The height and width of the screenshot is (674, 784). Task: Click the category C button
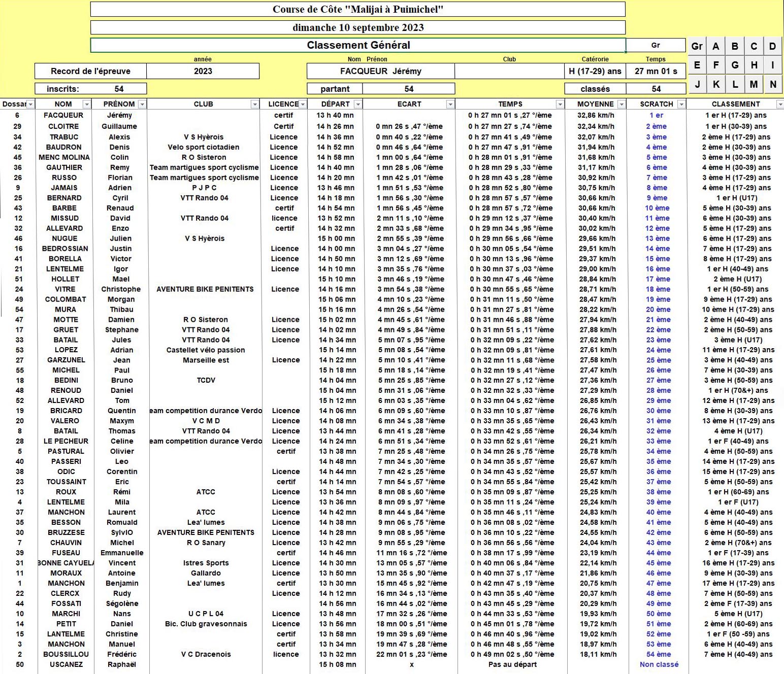(754, 46)
